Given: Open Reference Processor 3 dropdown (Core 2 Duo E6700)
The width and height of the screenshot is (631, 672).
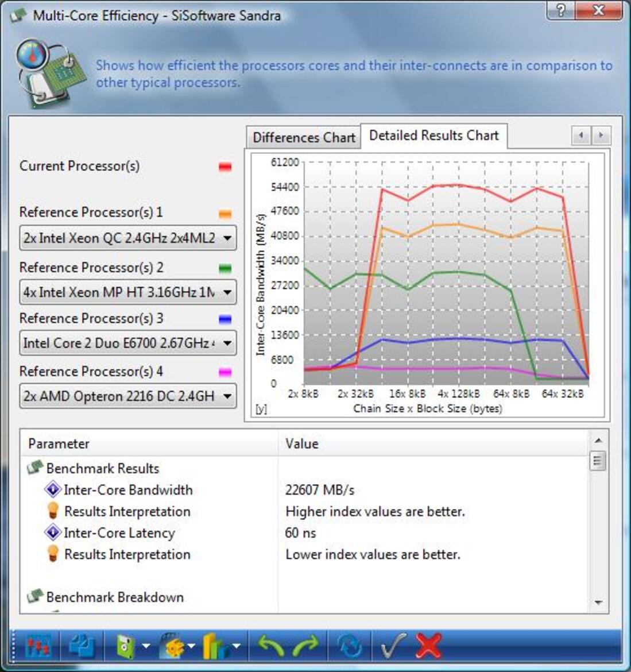Looking at the screenshot, I should (127, 343).
